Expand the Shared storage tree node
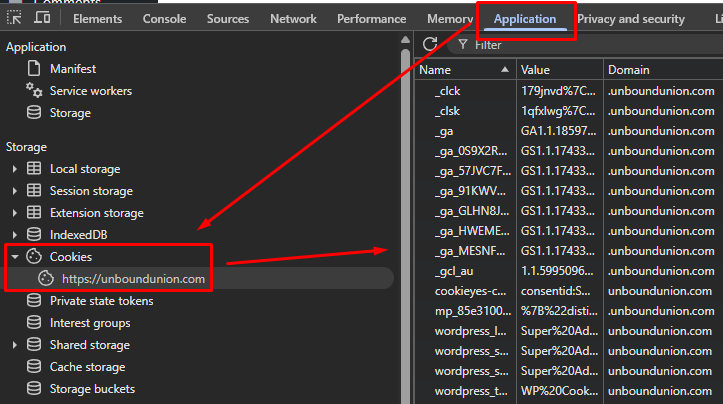Image resolution: width=723 pixels, height=404 pixels. [15, 345]
